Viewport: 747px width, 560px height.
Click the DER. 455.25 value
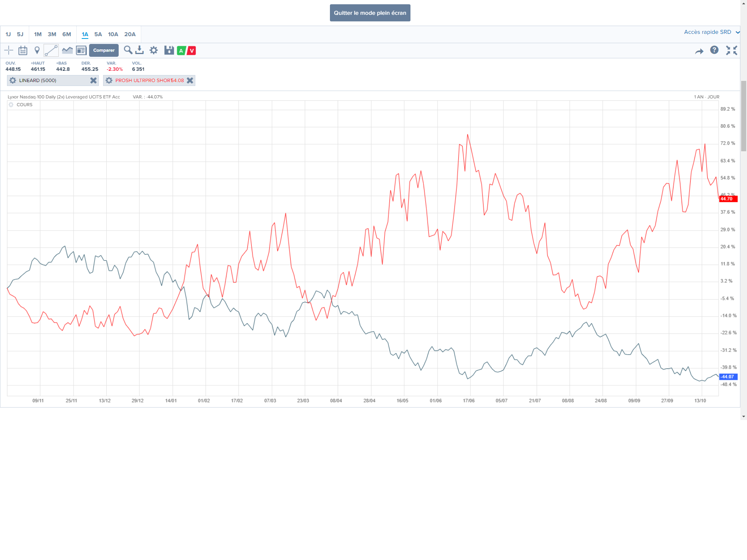(x=90, y=69)
